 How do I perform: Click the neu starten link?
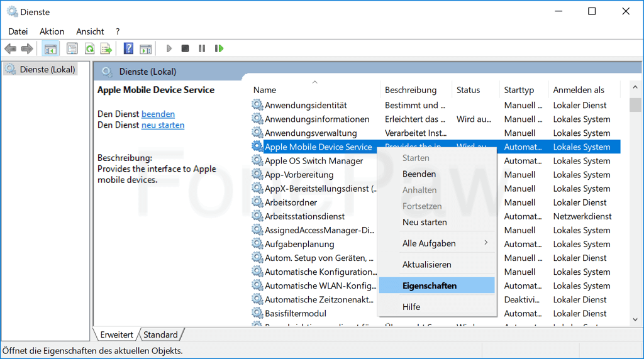click(163, 125)
